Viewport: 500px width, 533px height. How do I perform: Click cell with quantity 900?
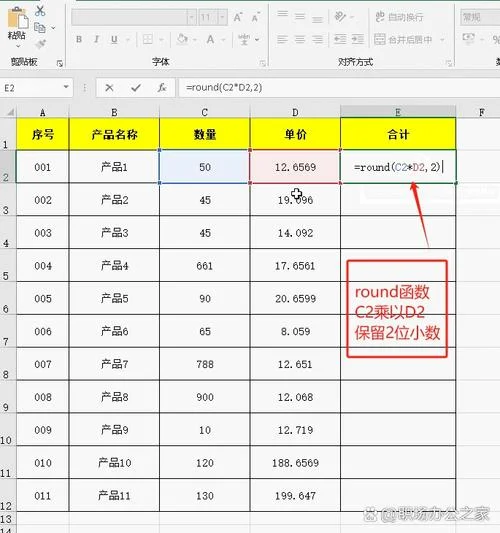pos(205,397)
